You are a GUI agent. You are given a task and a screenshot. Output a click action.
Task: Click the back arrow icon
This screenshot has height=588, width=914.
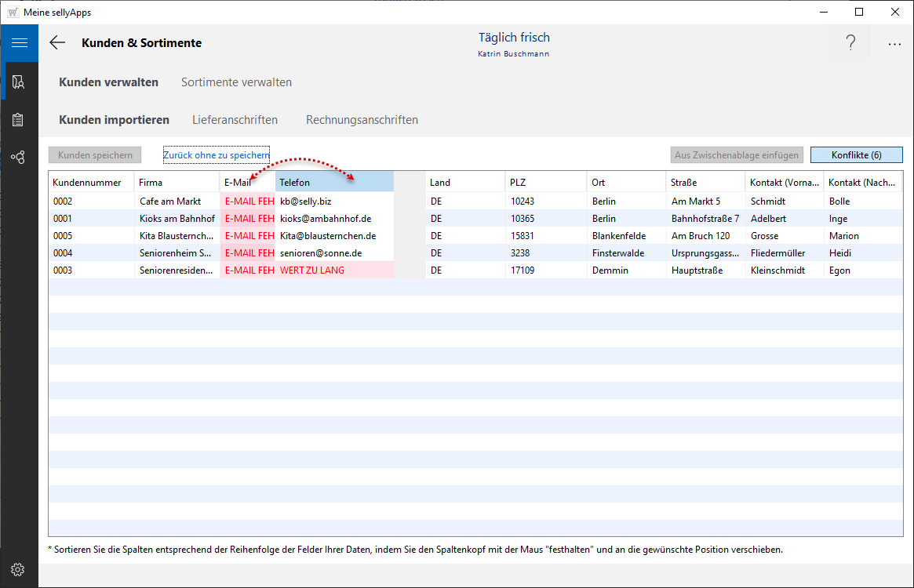57,43
